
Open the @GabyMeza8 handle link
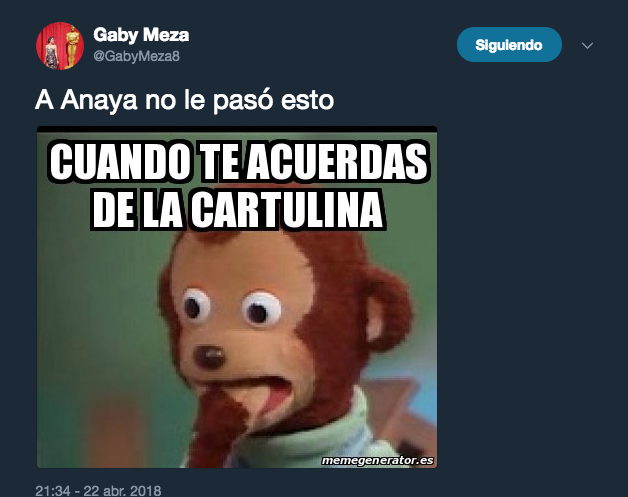point(137,56)
